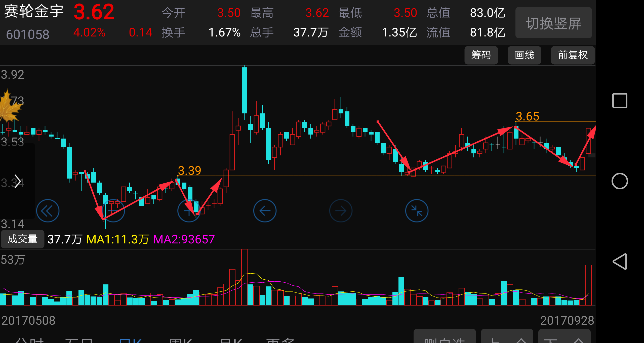
Task: Tap the collapse-arrows circle icon
Action: (417, 211)
